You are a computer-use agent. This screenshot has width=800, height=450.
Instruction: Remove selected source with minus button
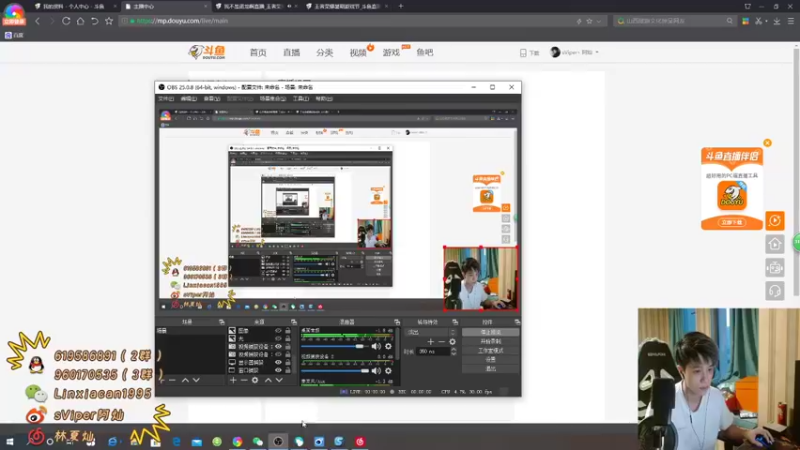coord(244,380)
